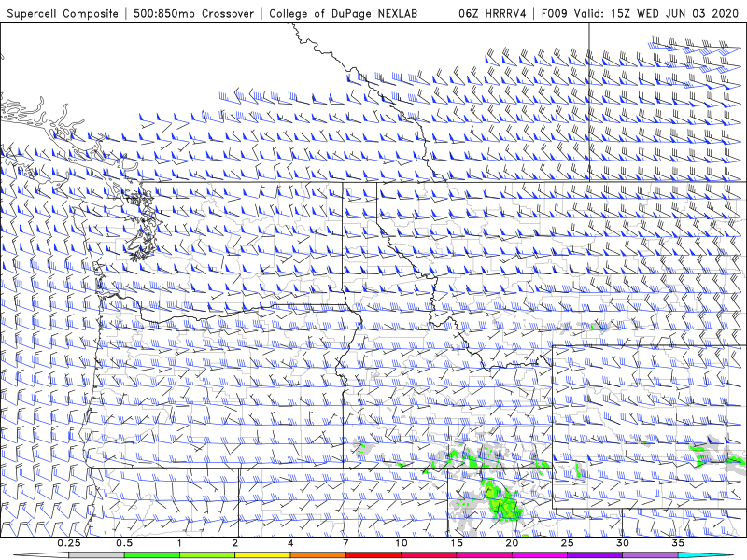
Task: Click the Supercell Composite title text
Action: (63, 13)
